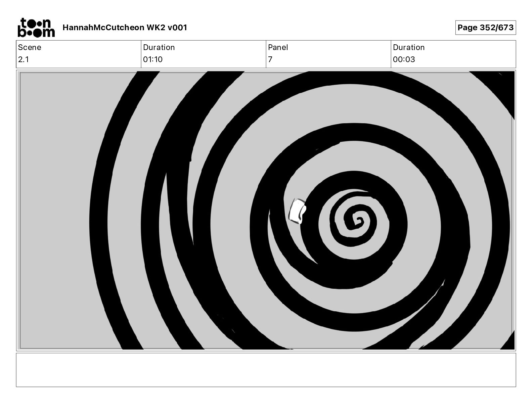Click the empty notes box below panel
Screen dimensions: 532x411
tap(266, 370)
